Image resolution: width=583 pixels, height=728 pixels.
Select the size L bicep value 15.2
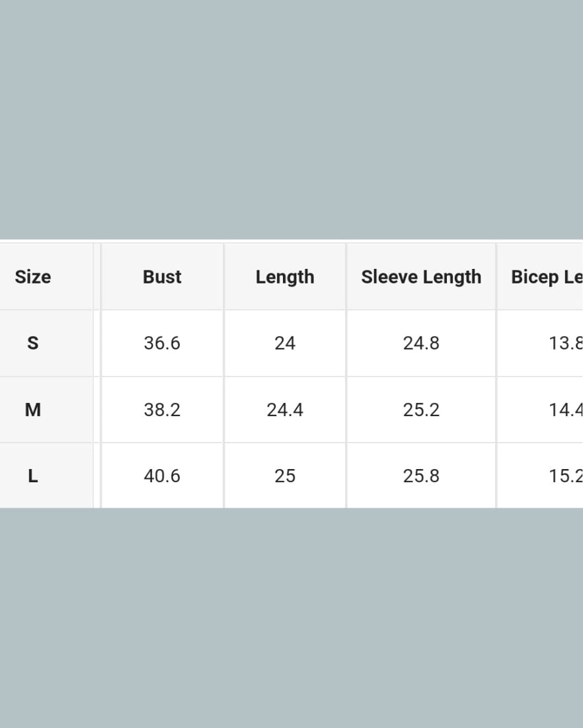point(565,476)
